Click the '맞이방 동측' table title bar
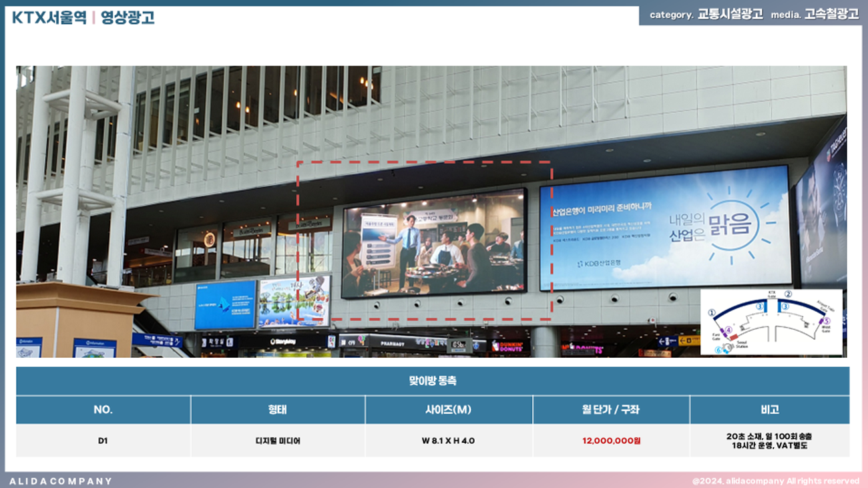Image resolution: width=868 pixels, height=488 pixels. (433, 381)
